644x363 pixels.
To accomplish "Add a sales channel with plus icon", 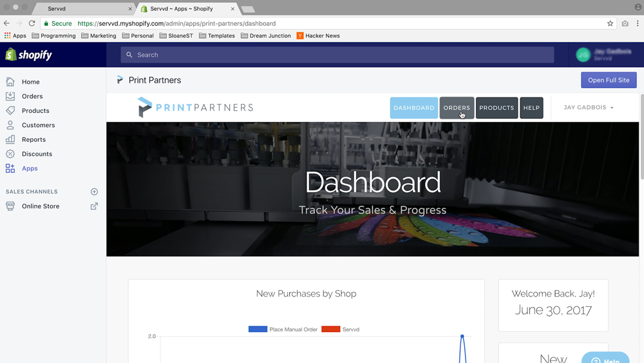I will 94,191.
